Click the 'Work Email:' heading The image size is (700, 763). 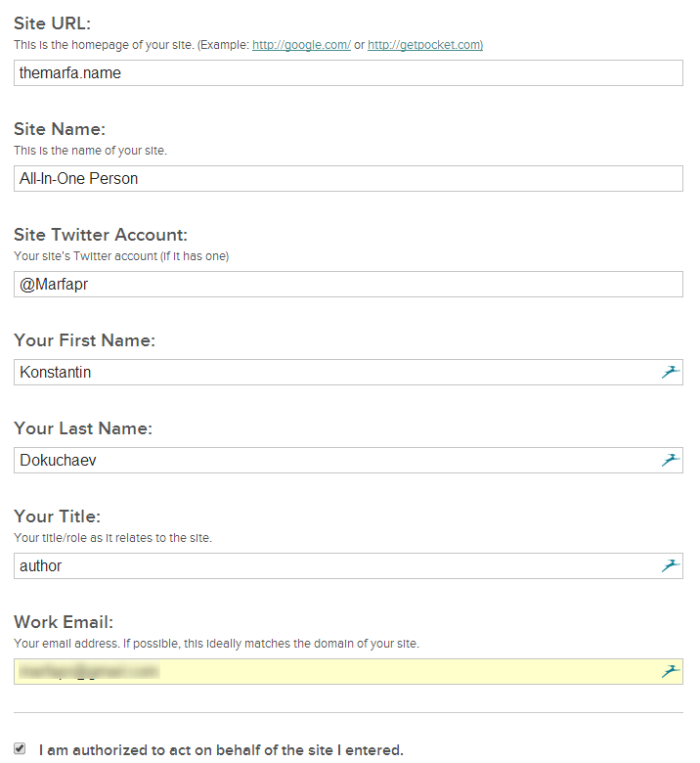pyautogui.click(x=64, y=622)
